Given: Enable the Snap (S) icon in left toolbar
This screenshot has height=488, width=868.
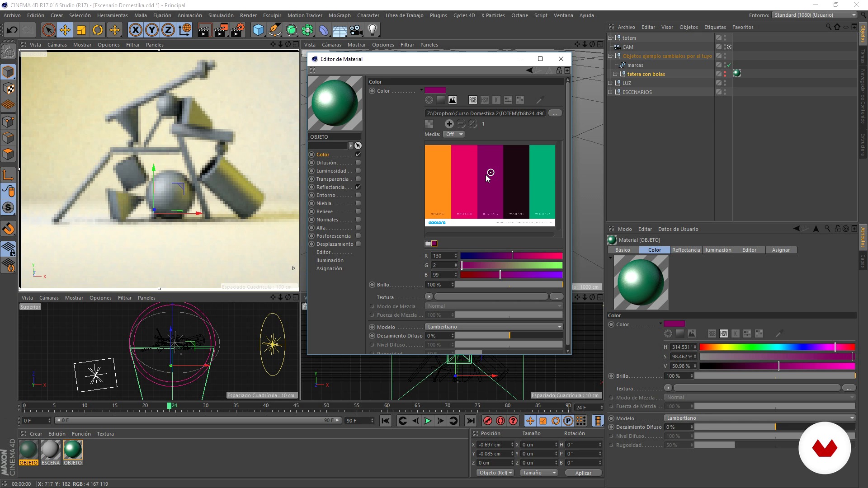Looking at the screenshot, I should pos(8,207).
